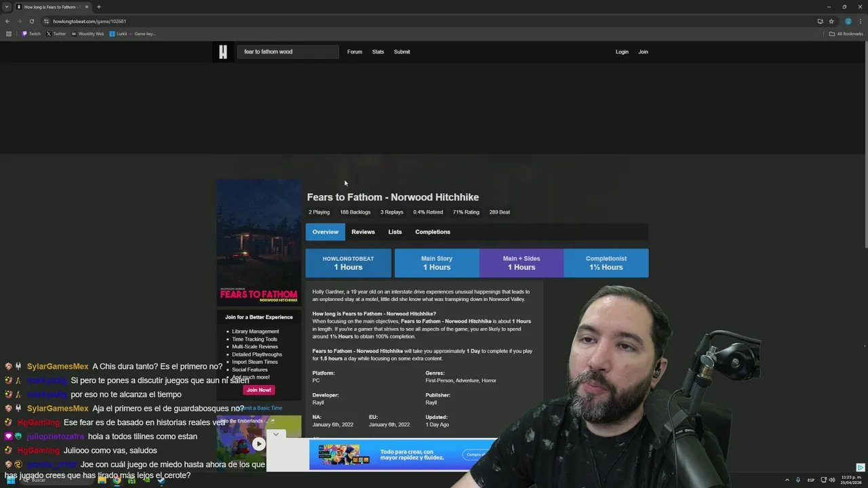Viewport: 868px width, 488px height.
Task: Click the install app icon in address bar
Action: tap(820, 21)
